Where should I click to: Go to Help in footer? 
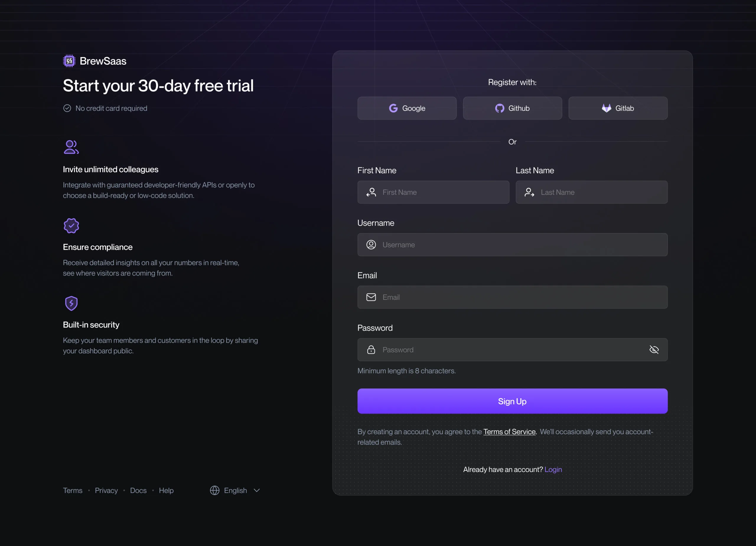166,490
